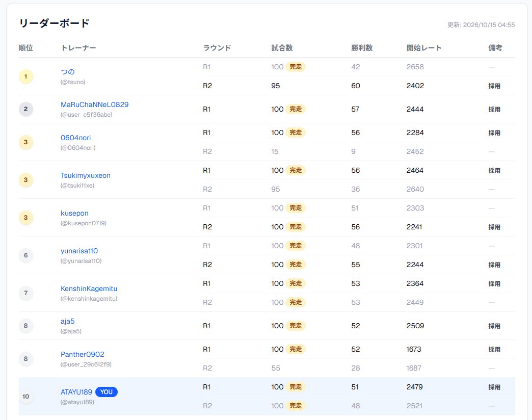The height and width of the screenshot is (420, 532).
Task: Click rank 1 gold badge
Action: [x=26, y=76]
